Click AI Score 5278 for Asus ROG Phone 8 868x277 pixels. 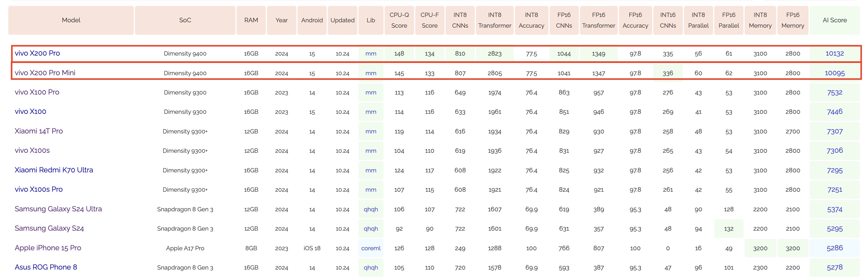click(835, 267)
